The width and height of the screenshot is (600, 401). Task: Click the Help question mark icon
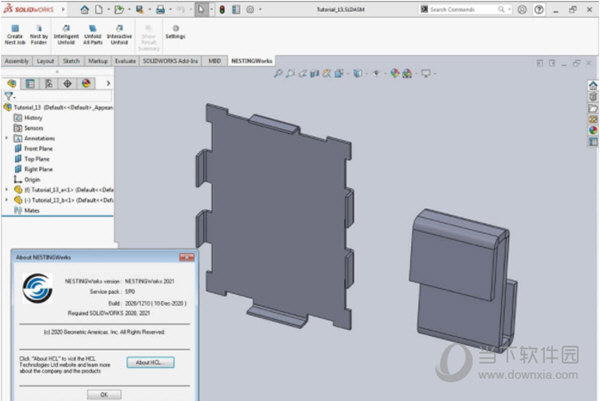[x=539, y=10]
